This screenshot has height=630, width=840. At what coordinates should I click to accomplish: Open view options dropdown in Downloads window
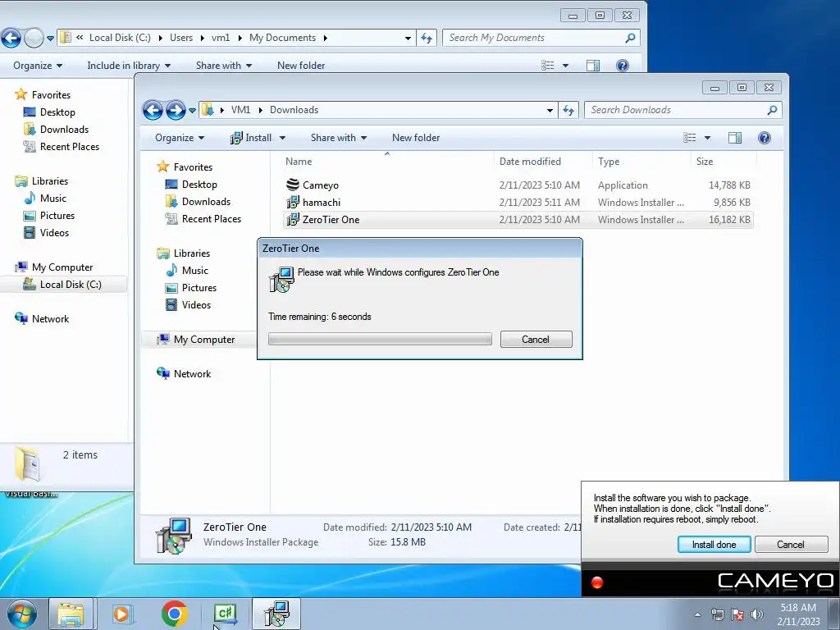707,138
